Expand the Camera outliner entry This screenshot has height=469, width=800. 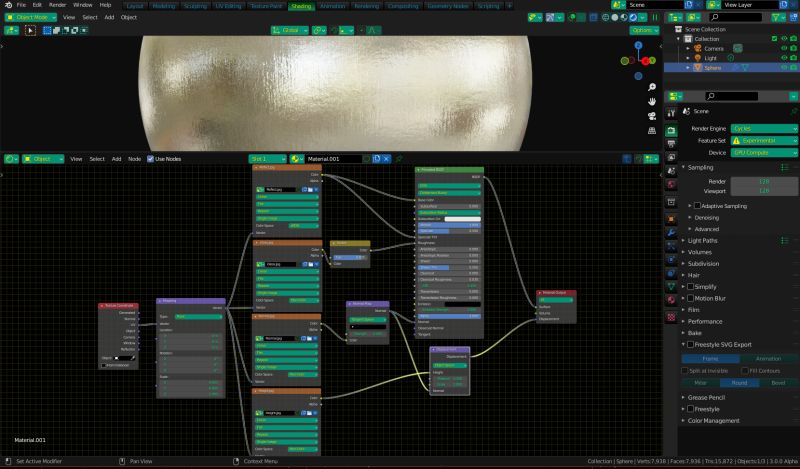pos(688,48)
